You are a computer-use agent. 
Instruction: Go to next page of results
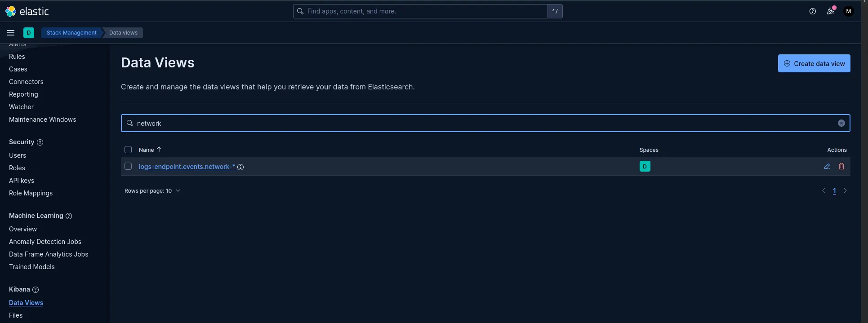point(845,191)
